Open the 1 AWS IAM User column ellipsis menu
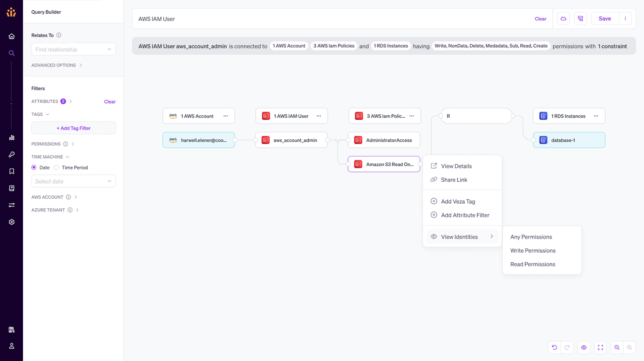Image resolution: width=644 pixels, height=361 pixels. pos(319,116)
